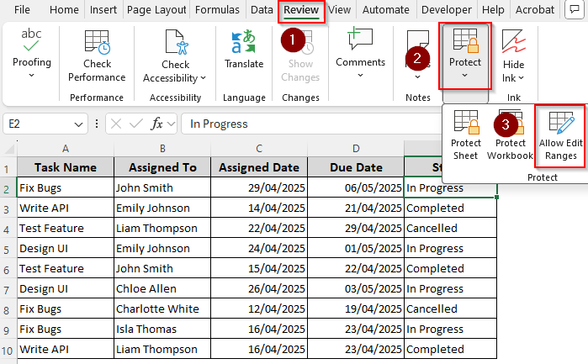Switch to the Data tab
The height and width of the screenshot is (364, 588).
coord(262,10)
